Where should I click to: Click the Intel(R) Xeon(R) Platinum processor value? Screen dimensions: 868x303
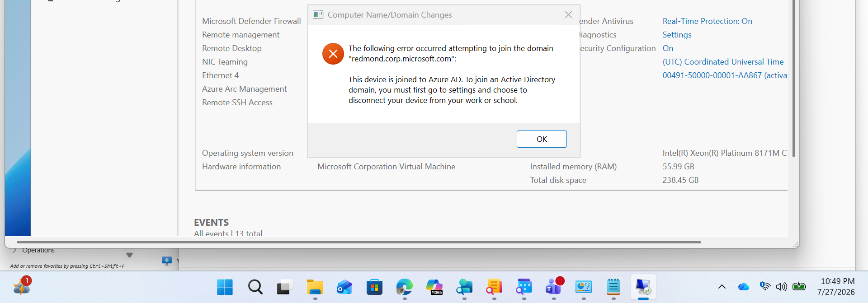click(x=724, y=153)
